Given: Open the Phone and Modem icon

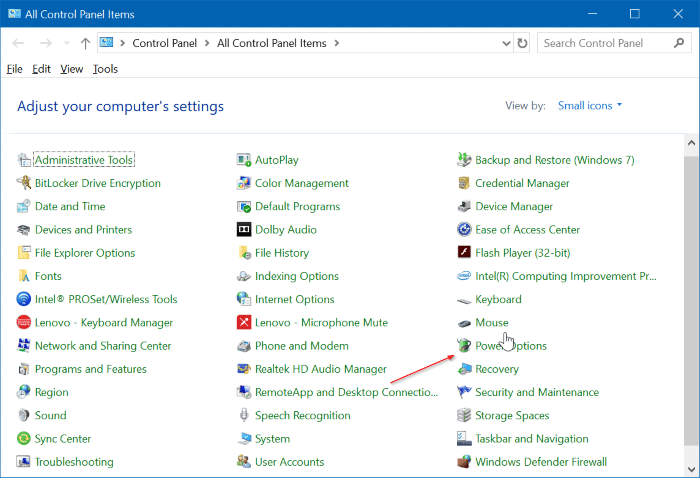Looking at the screenshot, I should pyautogui.click(x=244, y=345).
